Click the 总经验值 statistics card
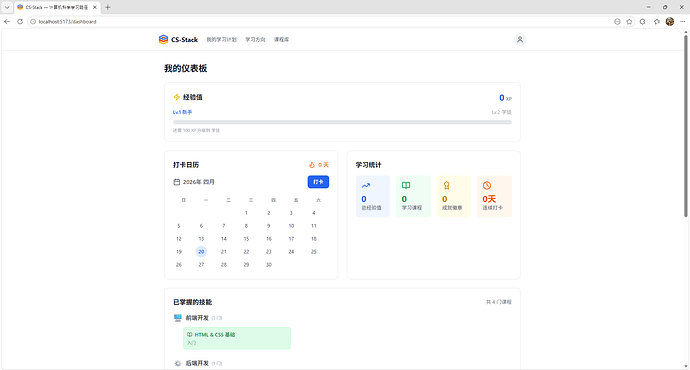This screenshot has height=370, width=690. [373, 196]
